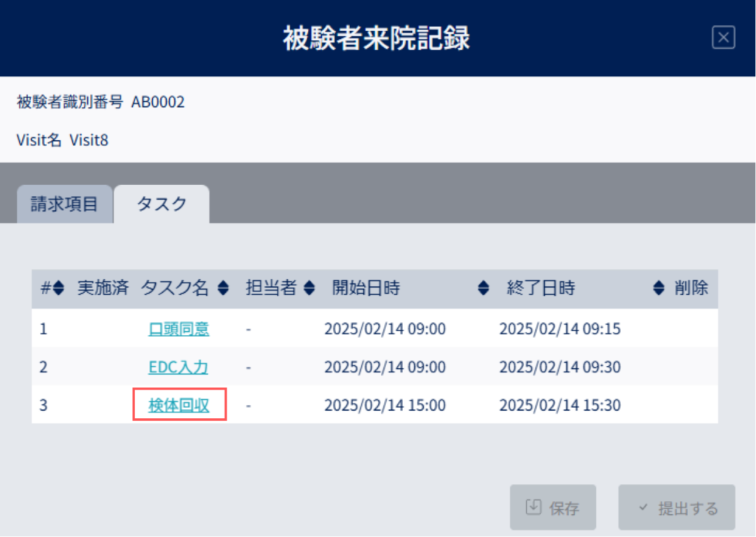This screenshot has width=756, height=537.
Task: Select the タスク tab
Action: pyautogui.click(x=162, y=204)
